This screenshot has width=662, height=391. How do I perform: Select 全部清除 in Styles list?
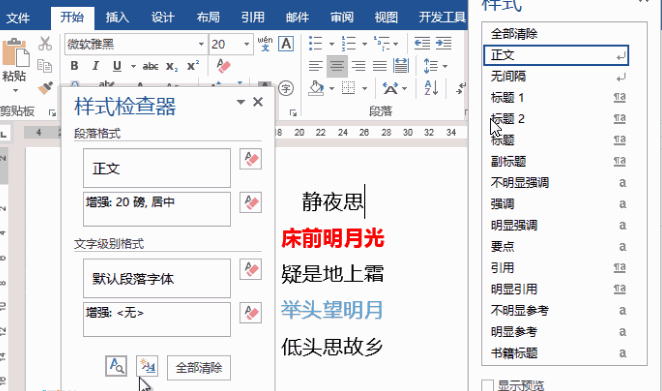[x=556, y=34]
